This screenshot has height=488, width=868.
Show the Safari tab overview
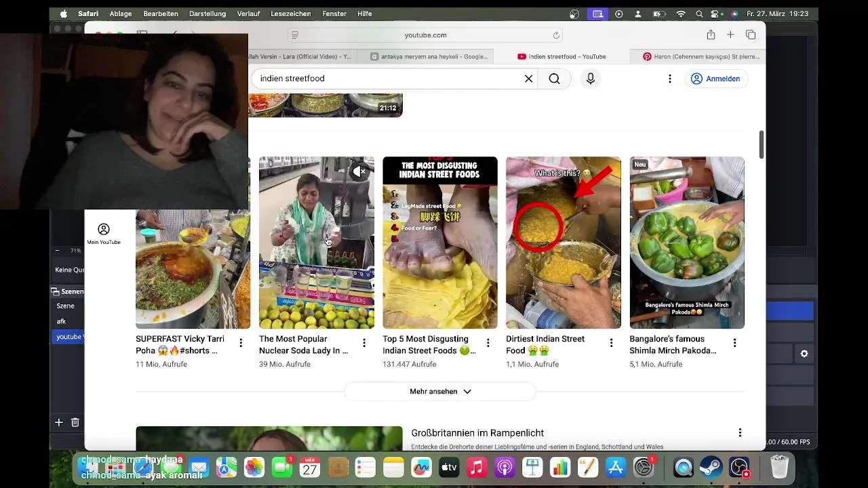coord(751,35)
